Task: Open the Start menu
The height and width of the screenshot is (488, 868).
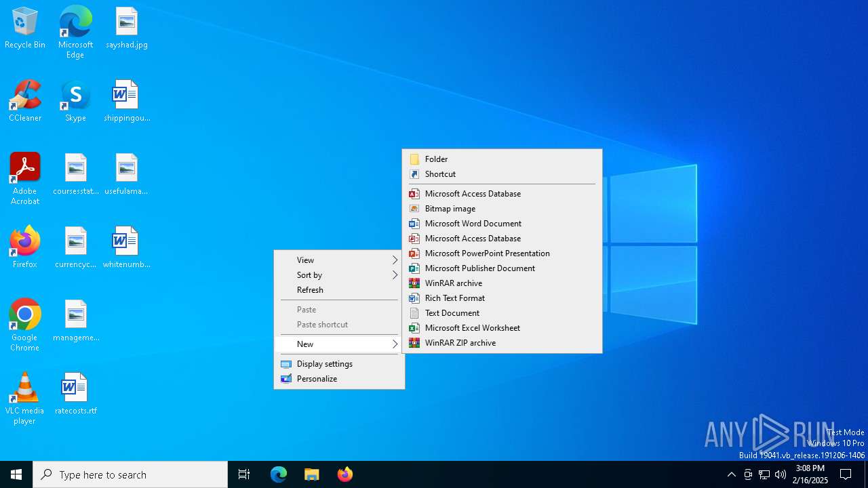Action: (16, 474)
